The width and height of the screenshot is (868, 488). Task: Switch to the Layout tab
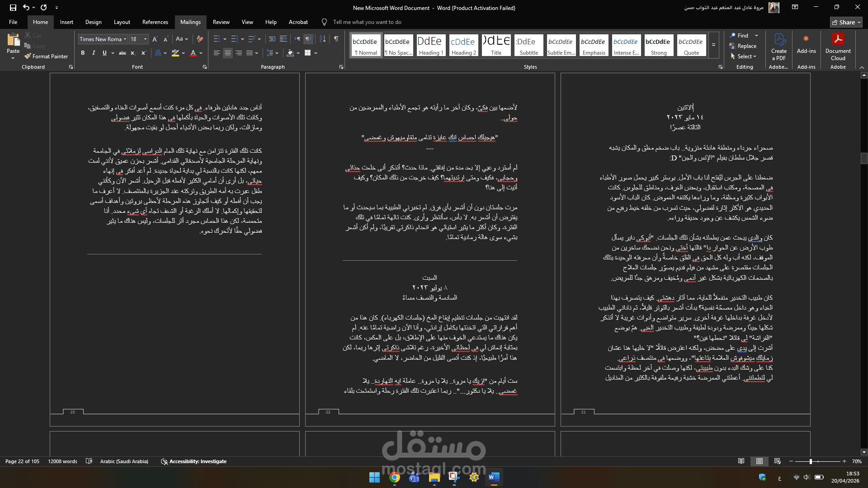(x=122, y=22)
